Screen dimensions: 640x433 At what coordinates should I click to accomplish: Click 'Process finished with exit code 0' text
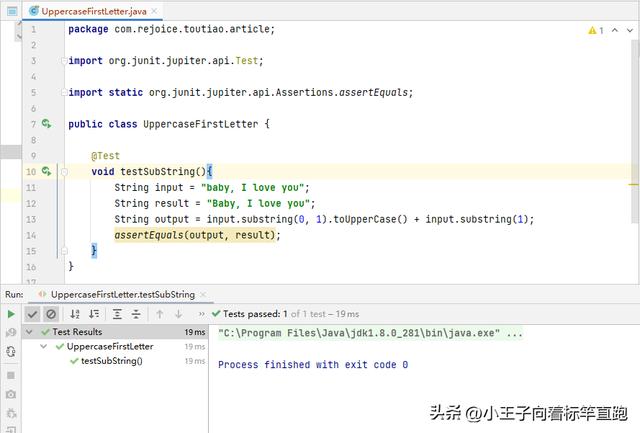(x=313, y=364)
